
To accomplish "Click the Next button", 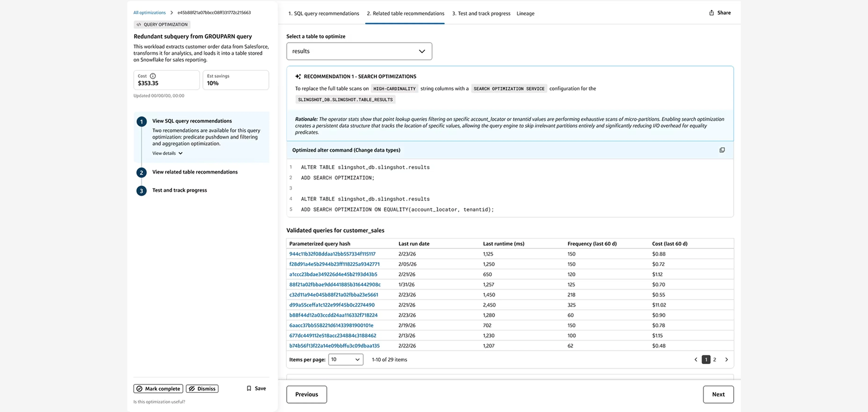I will click(718, 394).
